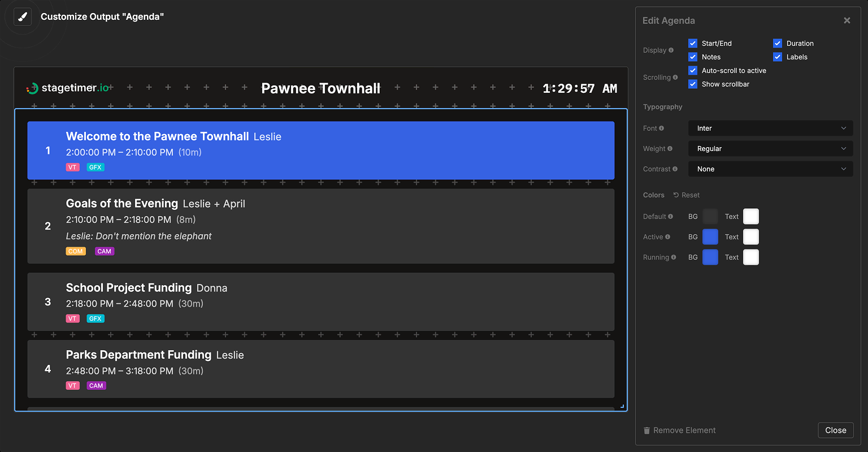The width and height of the screenshot is (868, 452).
Task: Uncheck Auto-scroll to active
Action: (692, 70)
